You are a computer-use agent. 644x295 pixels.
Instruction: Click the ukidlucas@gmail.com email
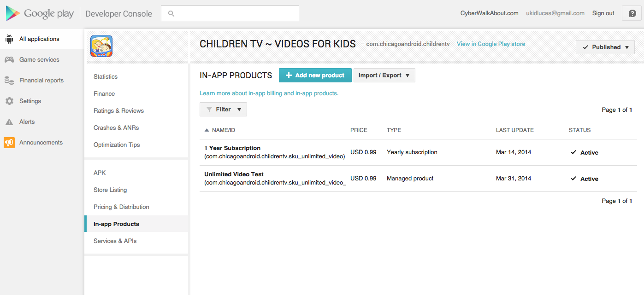(x=555, y=13)
